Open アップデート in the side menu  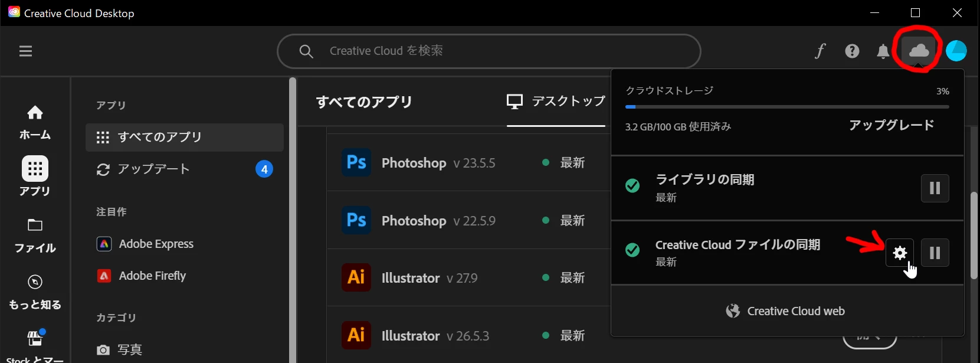185,169
